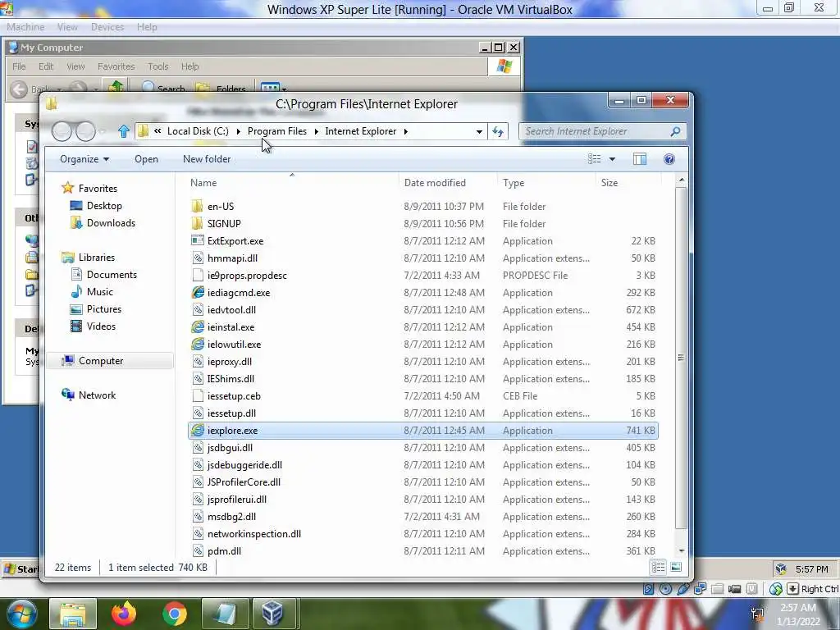Viewport: 840px width, 630px height.
Task: Click Local Disk (C:) in the breadcrumb
Action: click(x=198, y=131)
